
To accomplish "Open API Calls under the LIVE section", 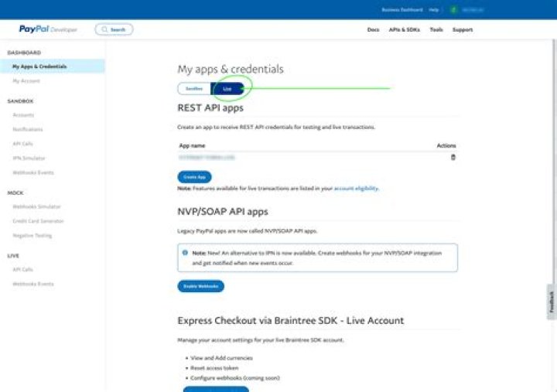I will click(x=22, y=270).
